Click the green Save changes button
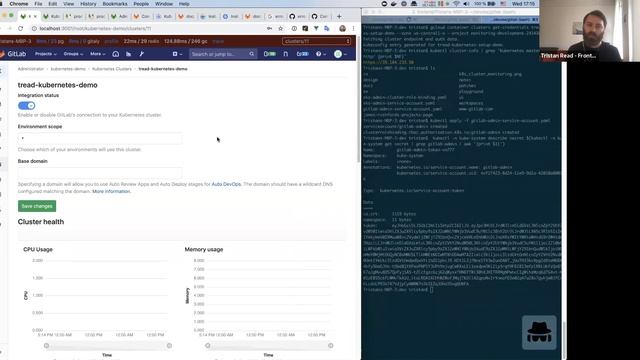This screenshot has height=360, width=640. 37,206
